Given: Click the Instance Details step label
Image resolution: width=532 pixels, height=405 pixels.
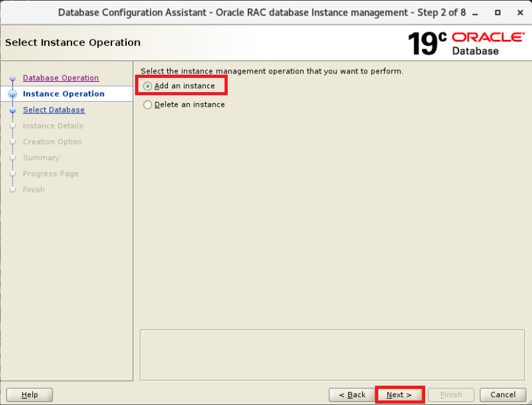Looking at the screenshot, I should coord(53,126).
